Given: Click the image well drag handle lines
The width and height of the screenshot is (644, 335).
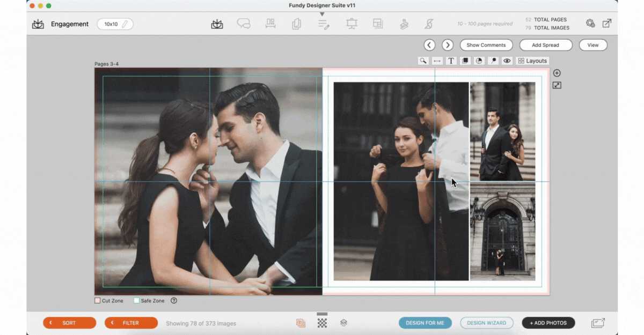Looking at the screenshot, I should click(322, 314).
